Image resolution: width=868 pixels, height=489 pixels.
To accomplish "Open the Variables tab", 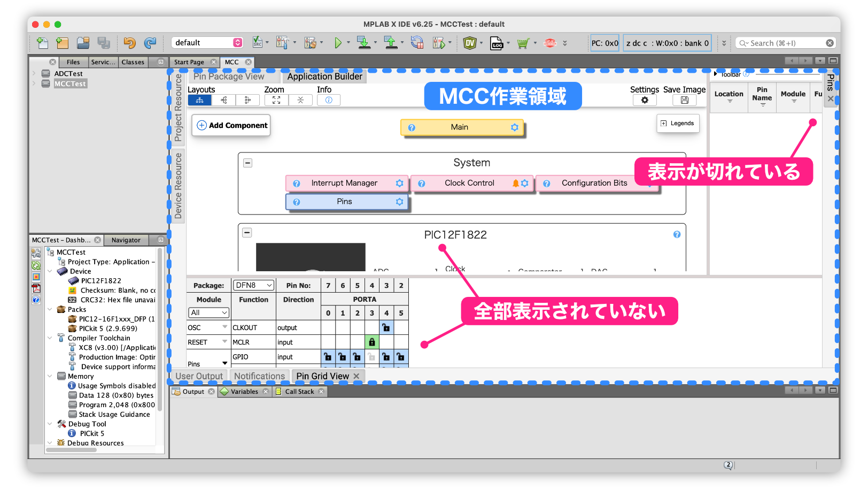I will click(x=244, y=392).
